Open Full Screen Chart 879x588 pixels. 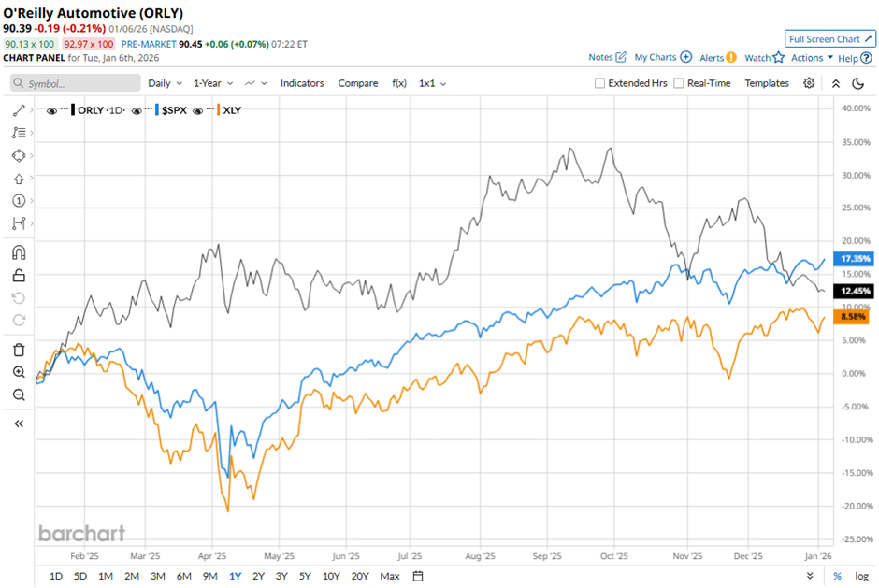click(x=830, y=38)
